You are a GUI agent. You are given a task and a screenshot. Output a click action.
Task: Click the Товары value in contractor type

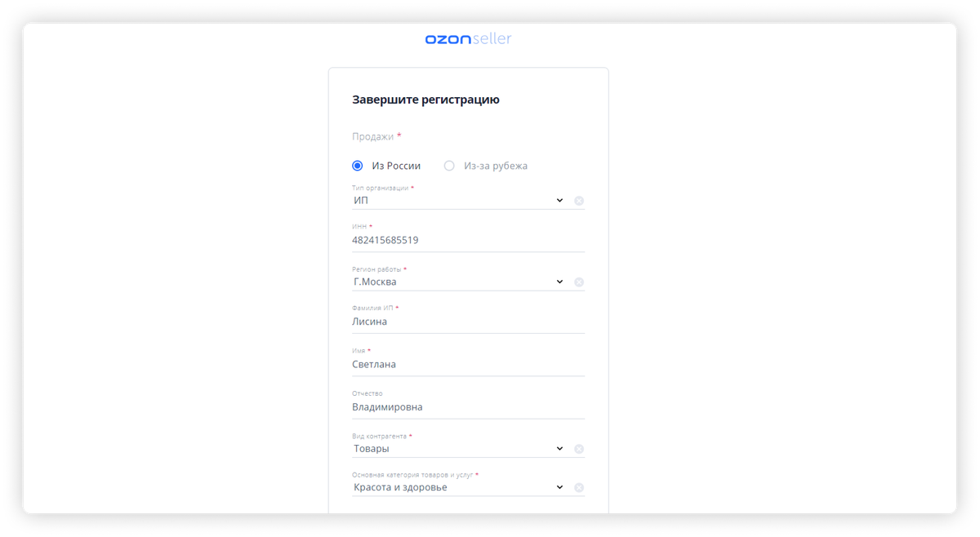pyautogui.click(x=372, y=449)
